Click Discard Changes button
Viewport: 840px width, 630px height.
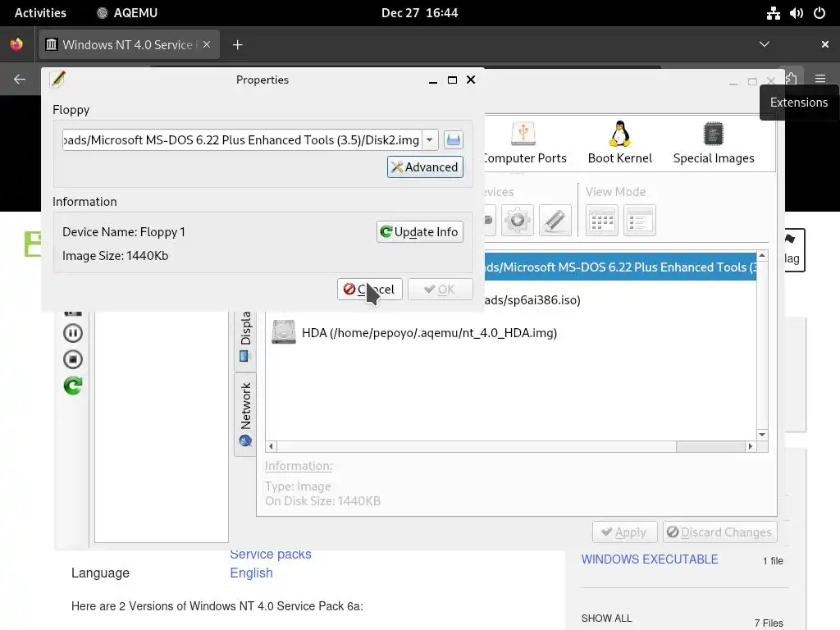tap(720, 532)
